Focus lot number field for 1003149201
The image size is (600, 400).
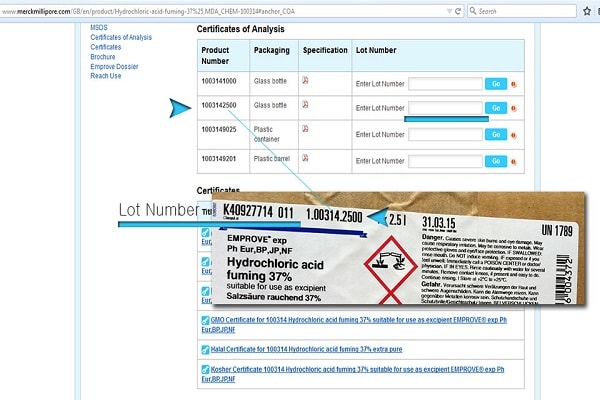[x=445, y=161]
